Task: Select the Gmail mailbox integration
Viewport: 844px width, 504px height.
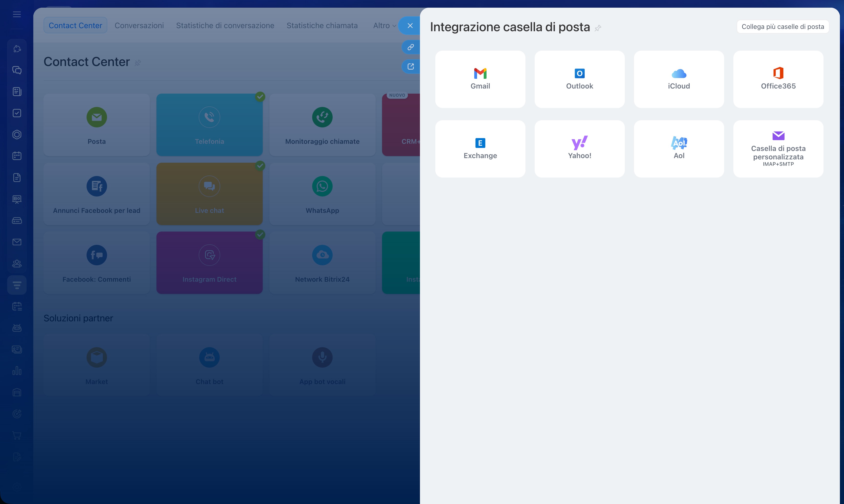Action: pyautogui.click(x=480, y=79)
